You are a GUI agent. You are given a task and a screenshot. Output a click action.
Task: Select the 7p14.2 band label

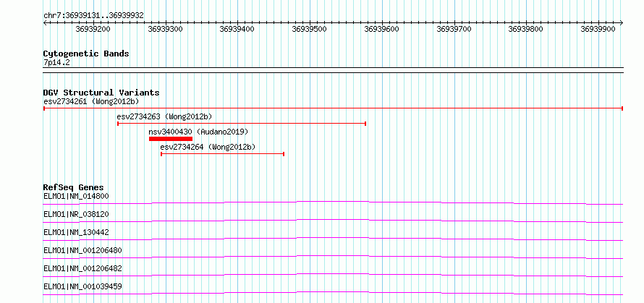point(57,62)
